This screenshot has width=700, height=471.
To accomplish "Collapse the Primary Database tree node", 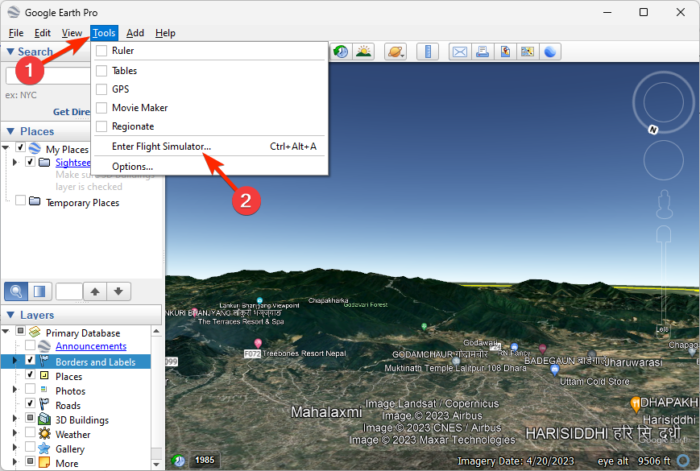I will click(5, 331).
